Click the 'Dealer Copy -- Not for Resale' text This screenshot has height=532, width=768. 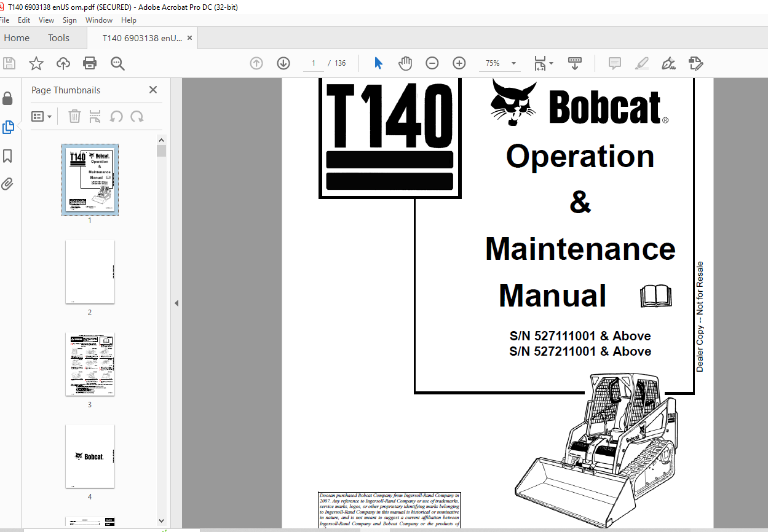coord(700,317)
